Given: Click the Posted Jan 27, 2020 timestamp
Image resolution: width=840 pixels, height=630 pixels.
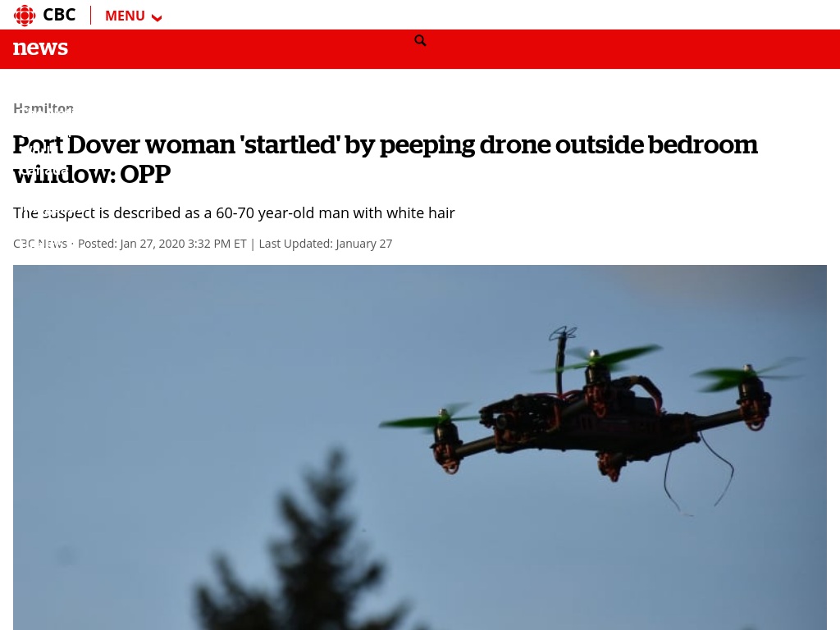Looking at the screenshot, I should (x=162, y=244).
